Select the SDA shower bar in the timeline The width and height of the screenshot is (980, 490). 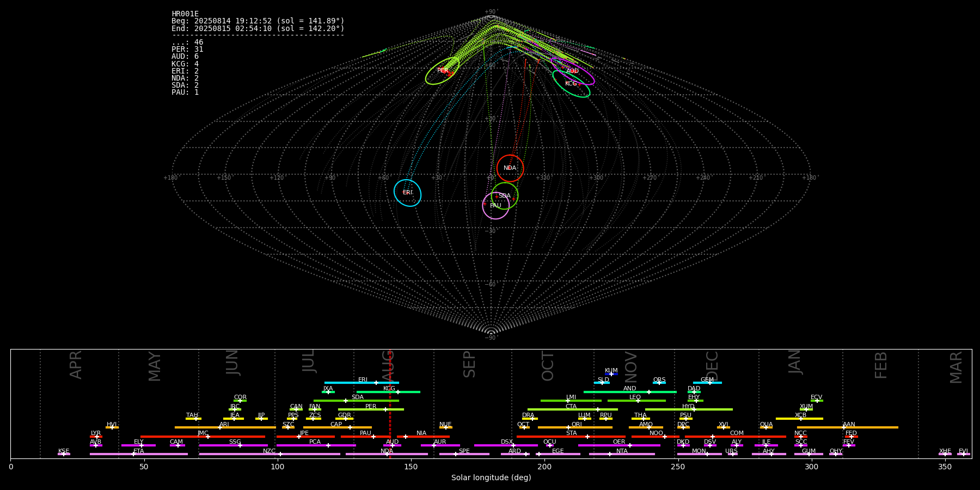click(356, 401)
